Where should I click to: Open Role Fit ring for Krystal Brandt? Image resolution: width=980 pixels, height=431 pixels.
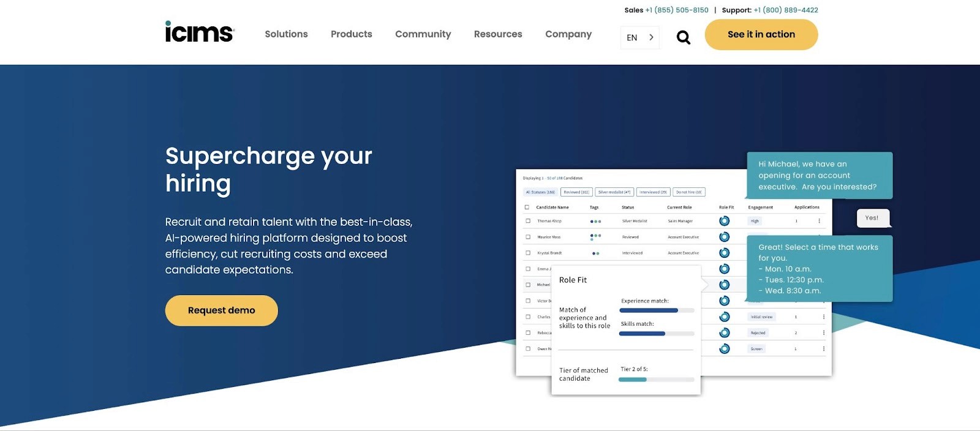click(x=725, y=253)
